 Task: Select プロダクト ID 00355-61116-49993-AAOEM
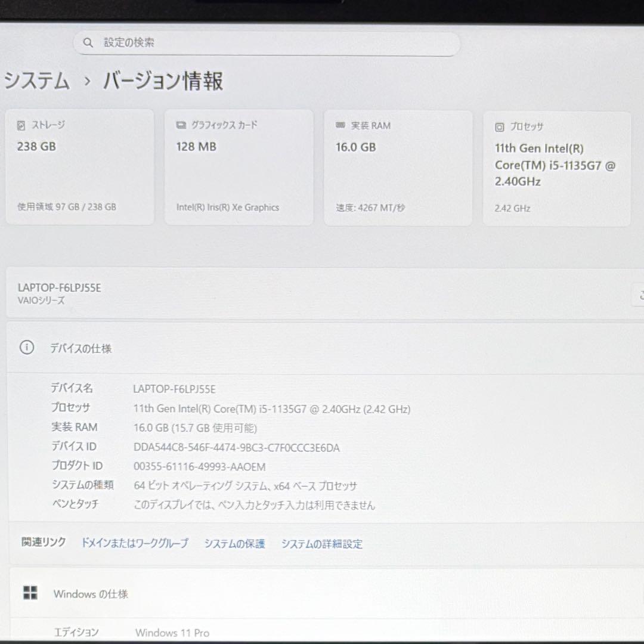[200, 467]
